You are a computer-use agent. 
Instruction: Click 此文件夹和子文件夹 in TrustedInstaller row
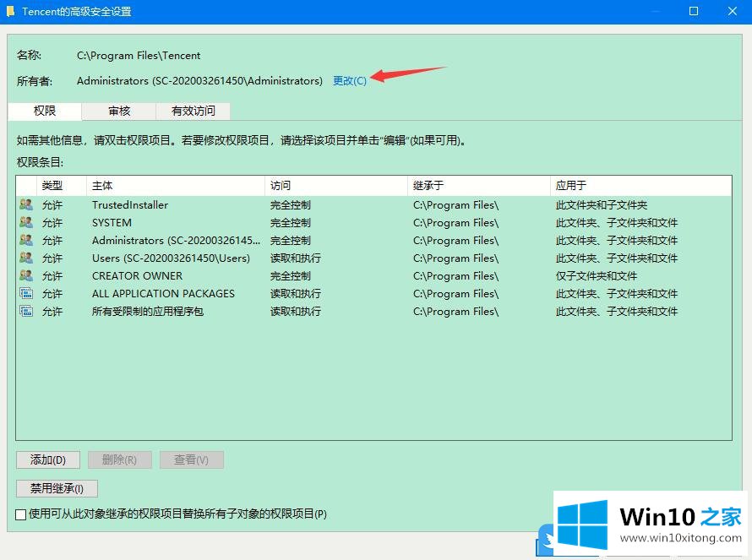(602, 204)
